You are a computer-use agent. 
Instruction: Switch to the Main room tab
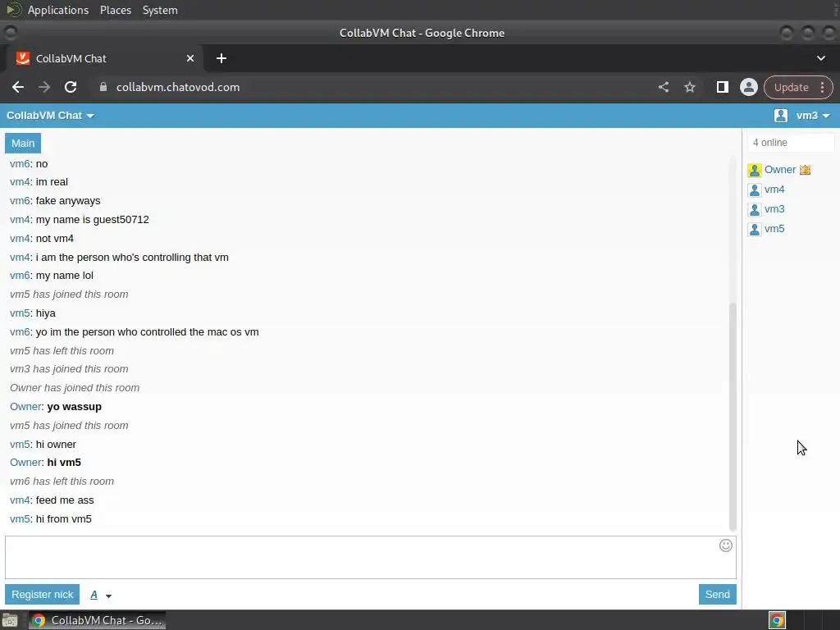(x=23, y=143)
